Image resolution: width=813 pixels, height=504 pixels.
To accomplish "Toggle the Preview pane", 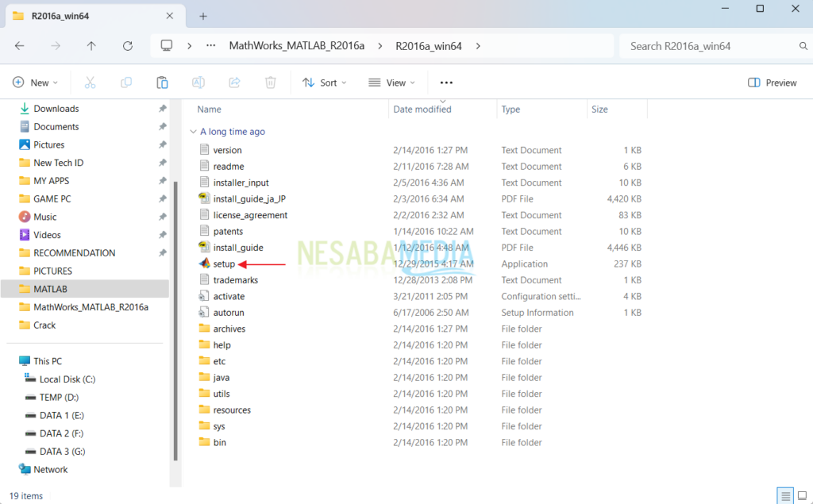I will 771,82.
